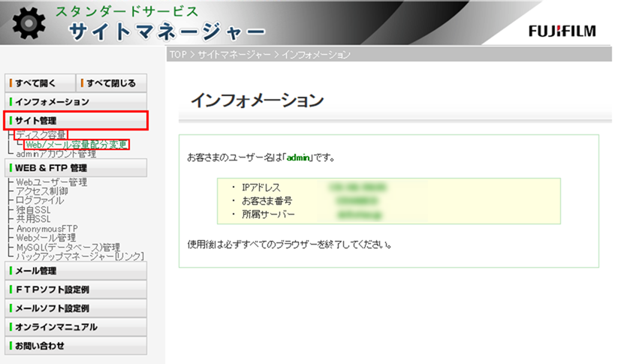618x364 pixels.
Task: Open Webユーザー管理 in the sidebar
Action: pyautogui.click(x=51, y=182)
